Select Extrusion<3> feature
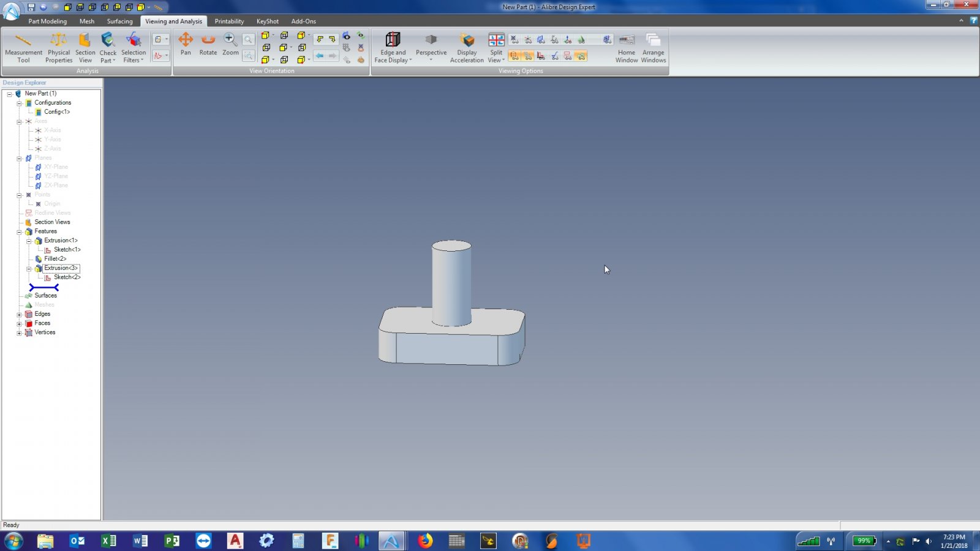 61,268
